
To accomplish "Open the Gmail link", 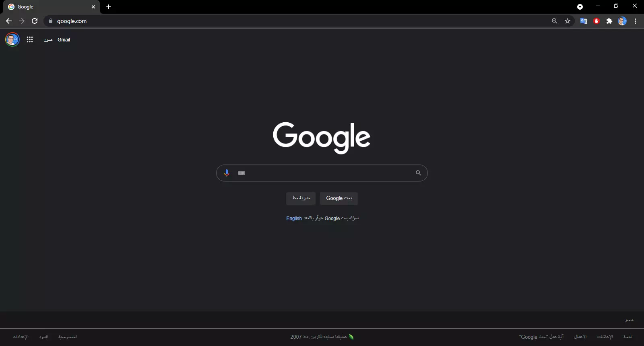I will pos(64,40).
